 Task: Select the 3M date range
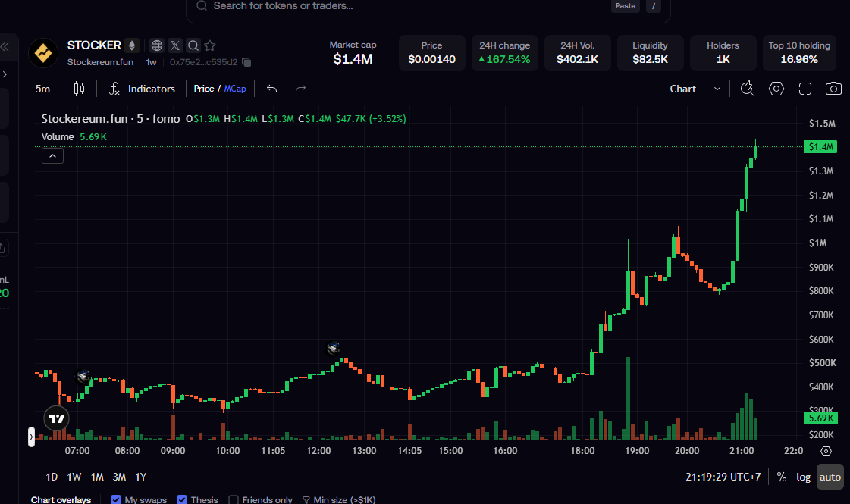click(x=119, y=477)
